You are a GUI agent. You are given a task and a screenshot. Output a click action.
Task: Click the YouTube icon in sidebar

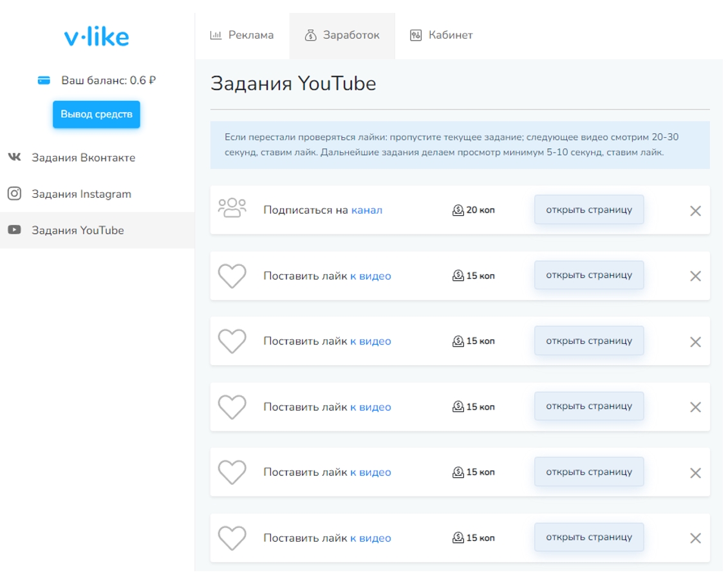click(x=14, y=229)
